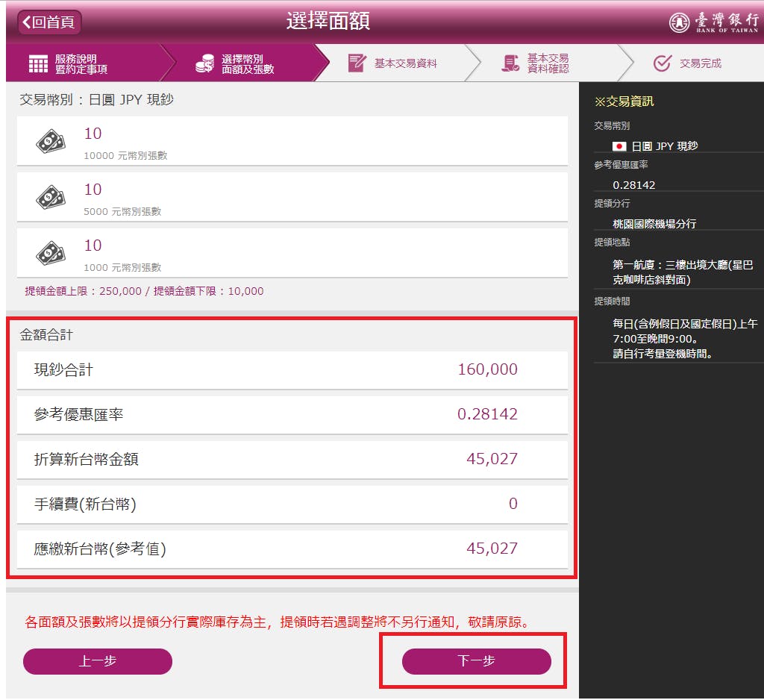Click the ※交易資訊 sidebar heading
The width and height of the screenshot is (764, 700).
(624, 101)
